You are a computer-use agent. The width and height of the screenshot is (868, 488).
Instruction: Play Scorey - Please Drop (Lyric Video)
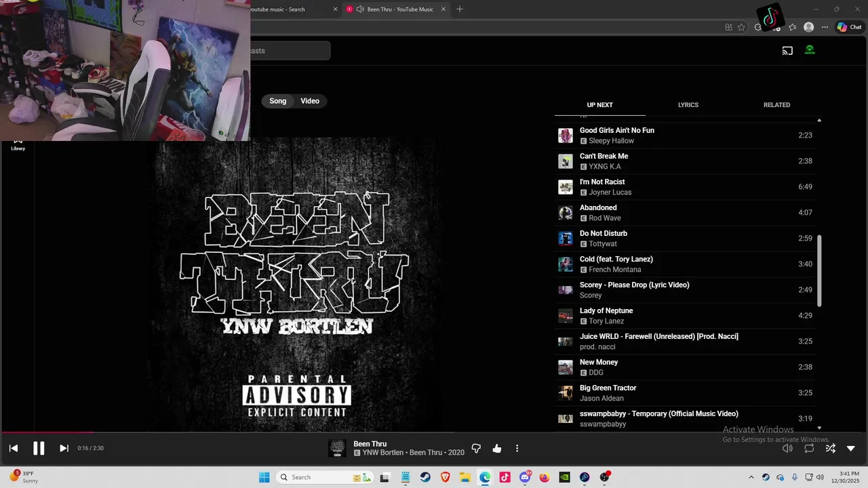pos(686,290)
